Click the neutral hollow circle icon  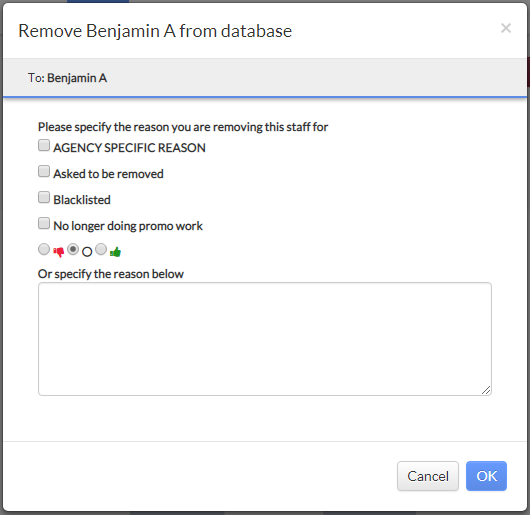87,252
